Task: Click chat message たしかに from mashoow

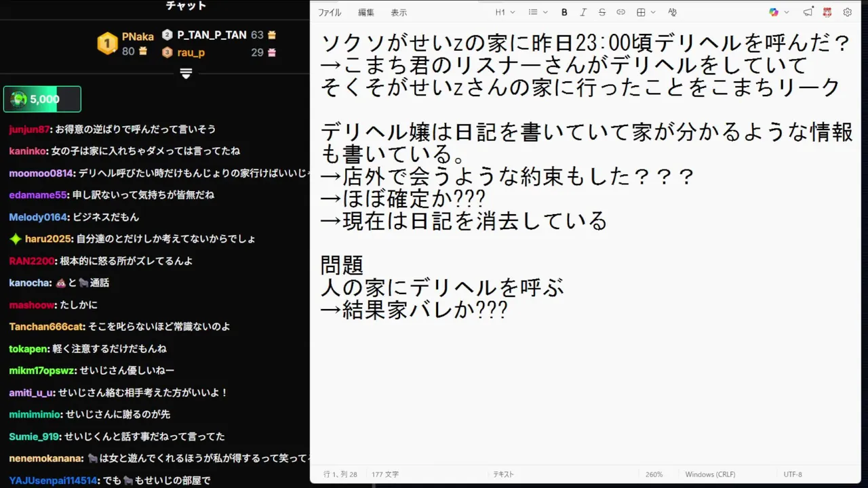Action: 79,305
